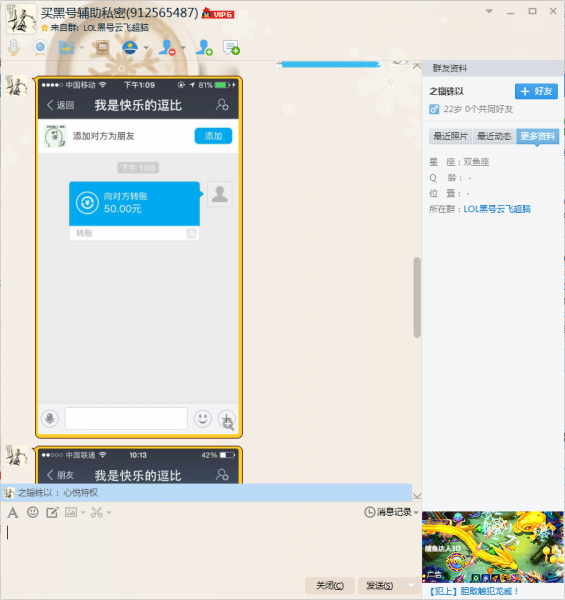Click the male gender icon in profile
The height and width of the screenshot is (600, 565).
[434, 109]
